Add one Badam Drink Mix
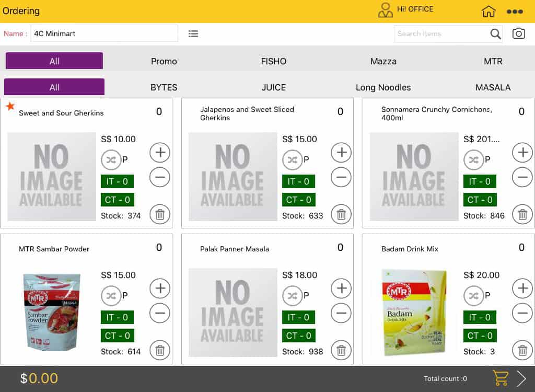The height and width of the screenshot is (392, 535). (x=522, y=288)
